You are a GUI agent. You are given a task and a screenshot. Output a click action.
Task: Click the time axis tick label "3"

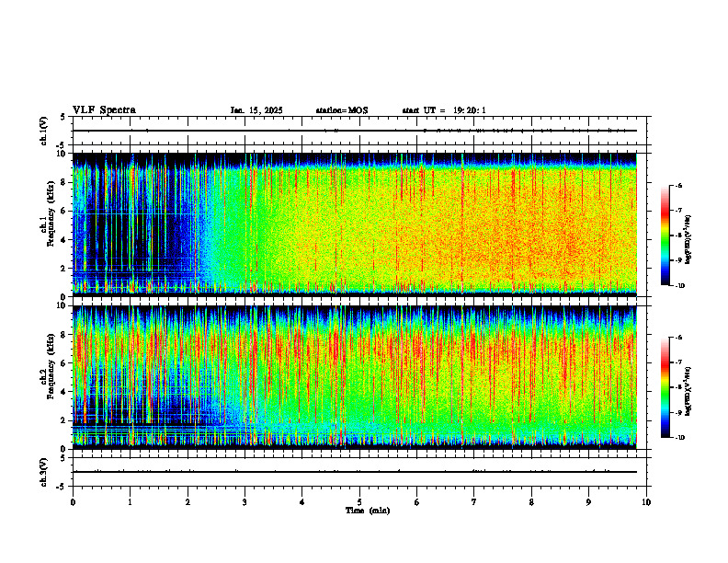(245, 502)
